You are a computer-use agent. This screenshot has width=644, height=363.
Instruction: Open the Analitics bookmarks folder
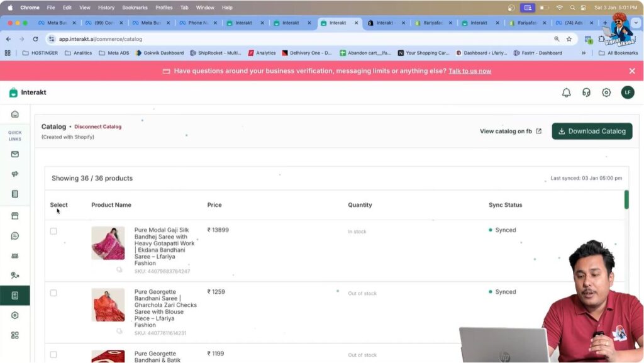tap(79, 53)
